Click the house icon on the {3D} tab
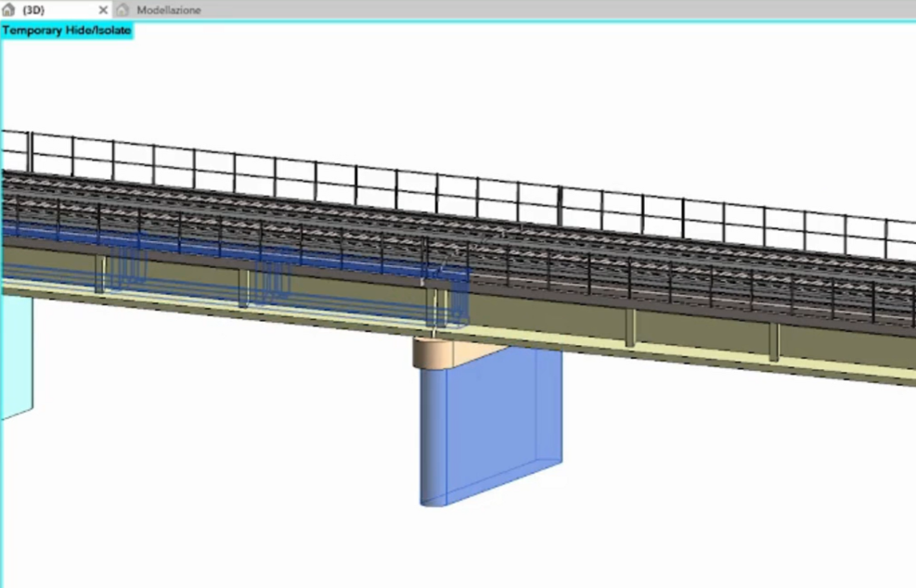Screen dimensions: 916x588 (8, 10)
